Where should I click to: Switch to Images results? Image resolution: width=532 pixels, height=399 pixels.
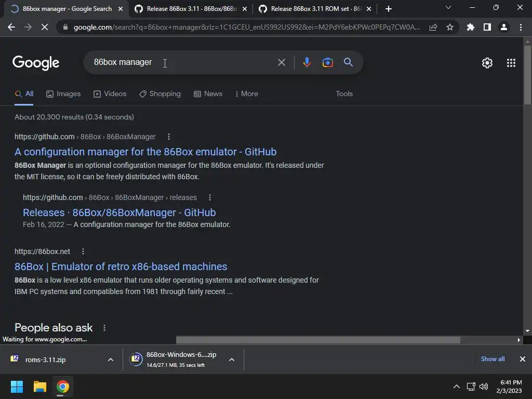tap(63, 94)
